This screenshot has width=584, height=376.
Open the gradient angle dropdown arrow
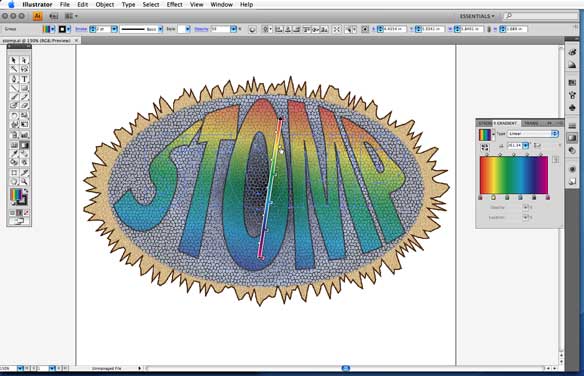526,146
